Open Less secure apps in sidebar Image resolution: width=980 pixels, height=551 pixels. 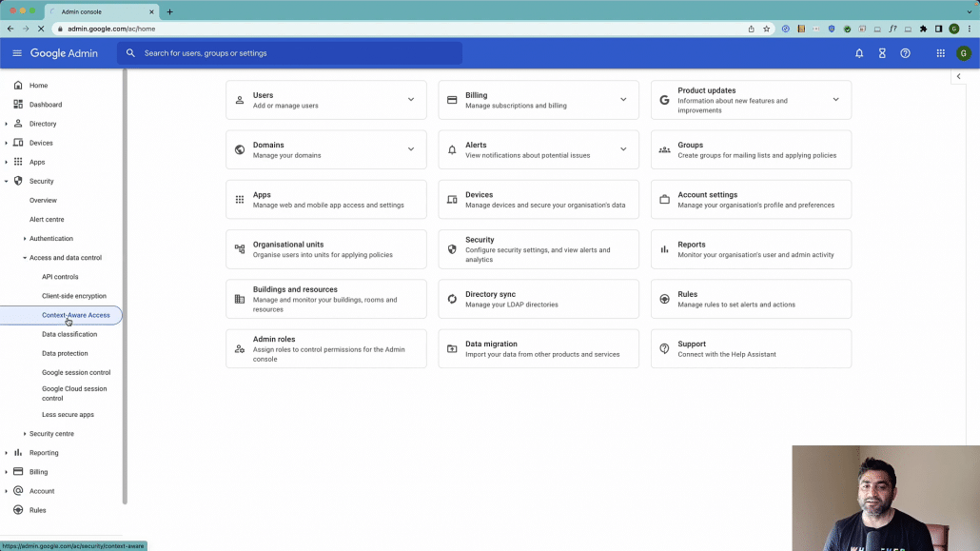click(68, 415)
